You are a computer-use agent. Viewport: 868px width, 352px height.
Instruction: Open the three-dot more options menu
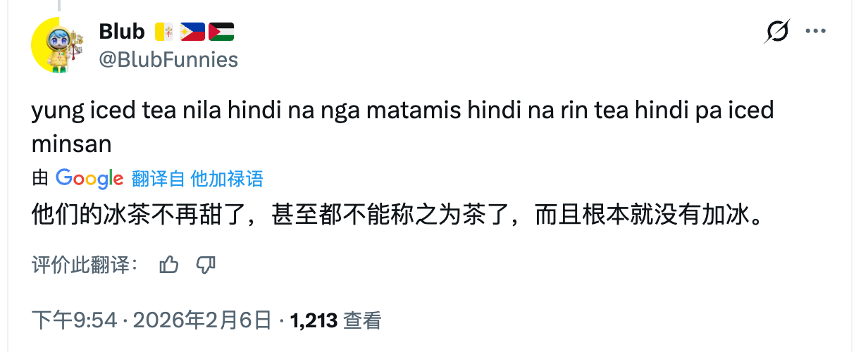[815, 32]
